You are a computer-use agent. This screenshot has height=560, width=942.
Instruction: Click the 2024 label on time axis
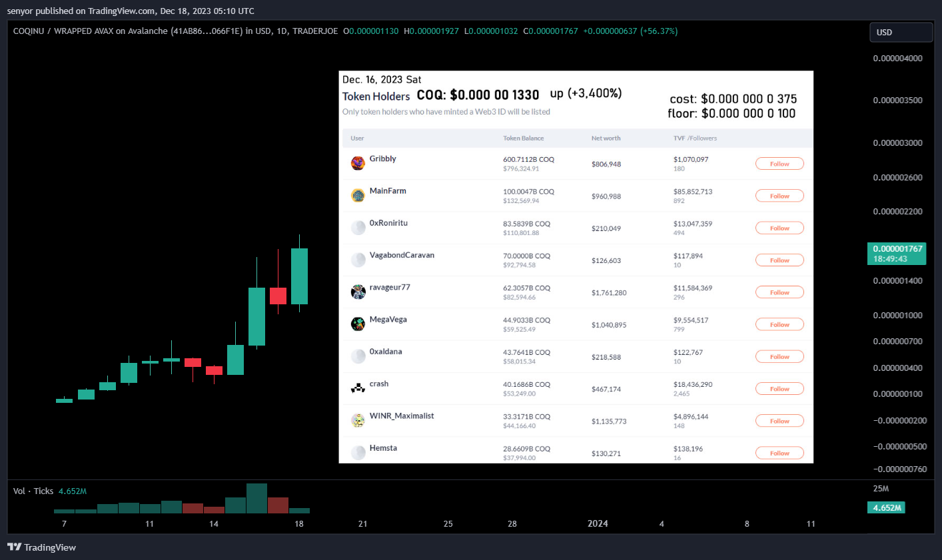598,523
